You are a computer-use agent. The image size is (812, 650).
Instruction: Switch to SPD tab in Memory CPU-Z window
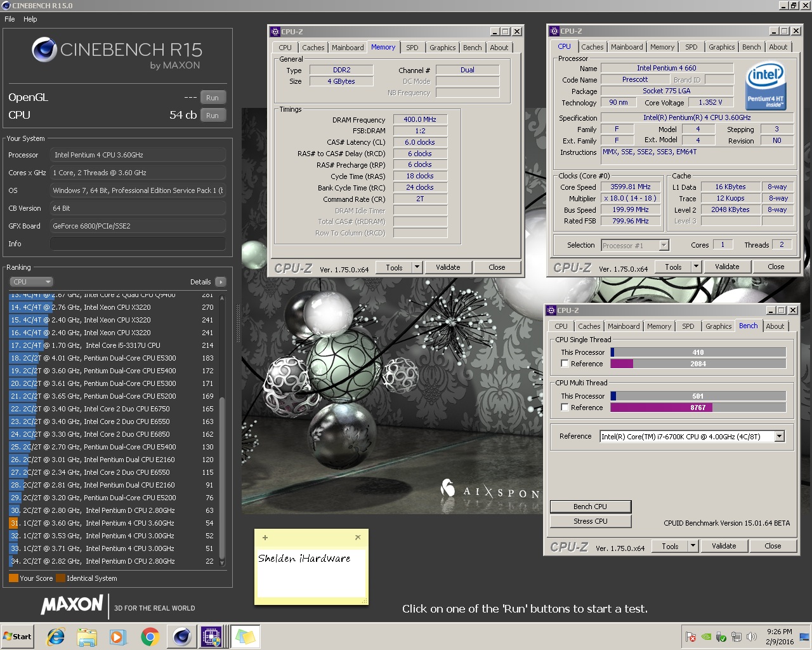(x=412, y=48)
